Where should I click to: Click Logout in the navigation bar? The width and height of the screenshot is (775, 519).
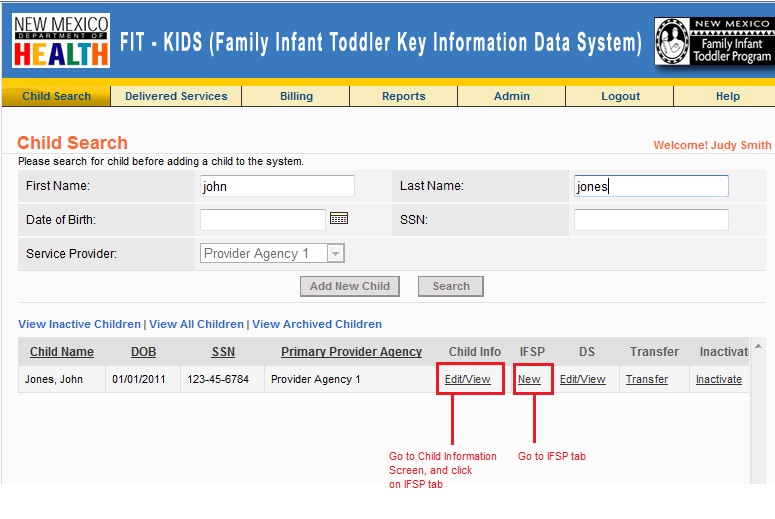click(620, 96)
